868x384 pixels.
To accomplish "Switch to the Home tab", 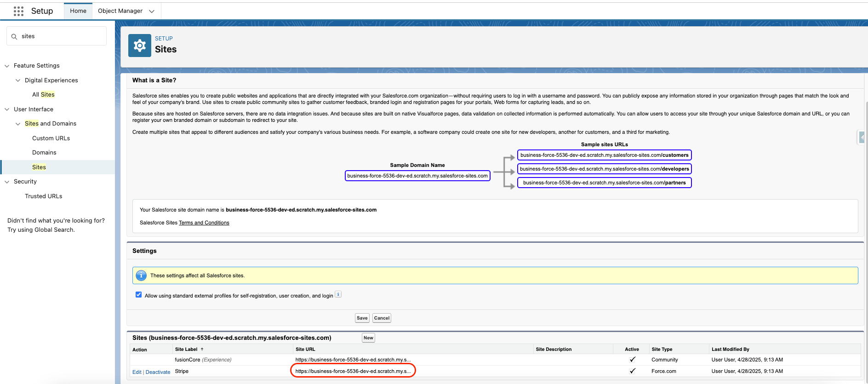I will click(x=78, y=11).
